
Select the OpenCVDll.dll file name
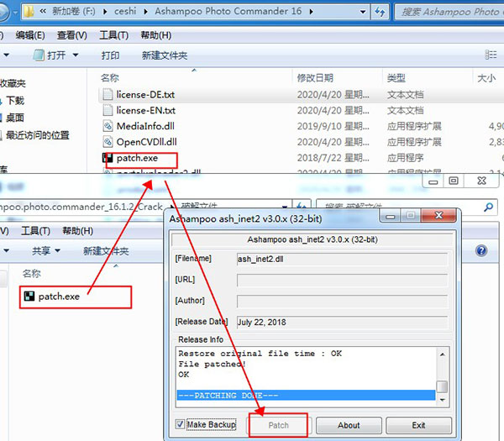[146, 142]
